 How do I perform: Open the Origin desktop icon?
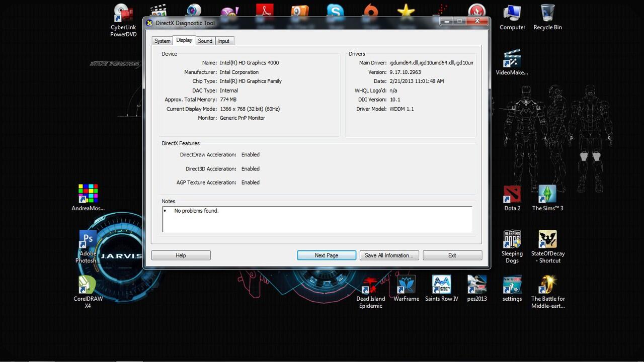[371, 10]
